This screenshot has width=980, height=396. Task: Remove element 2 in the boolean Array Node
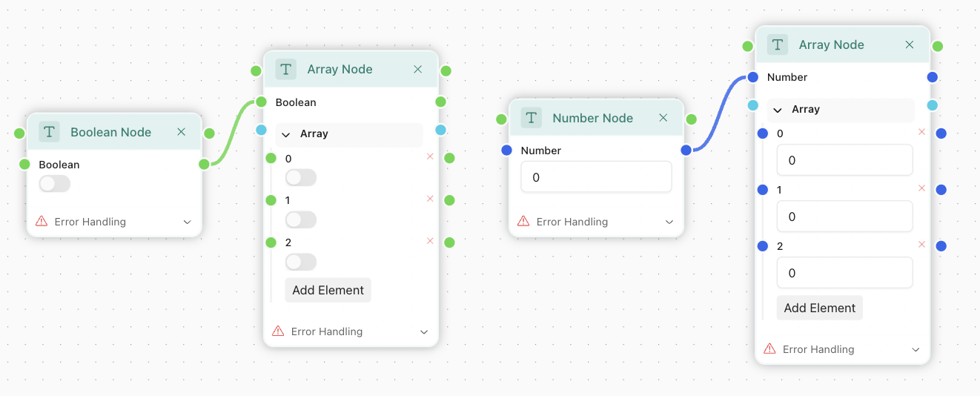tap(430, 241)
